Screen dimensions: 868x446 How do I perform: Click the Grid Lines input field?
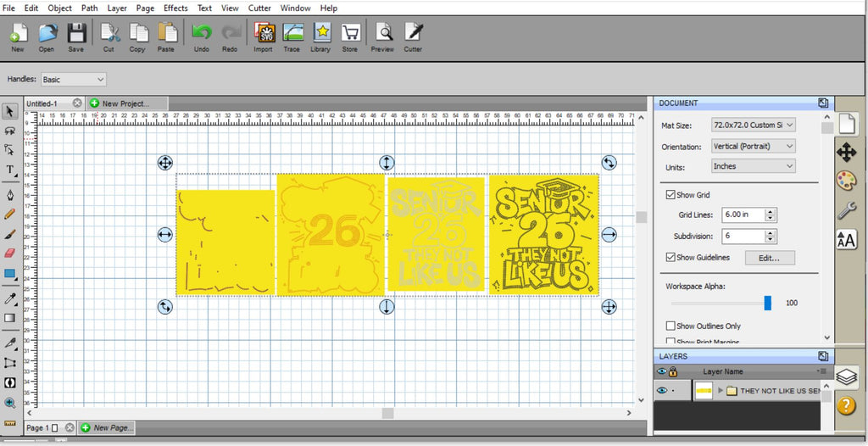tap(743, 215)
